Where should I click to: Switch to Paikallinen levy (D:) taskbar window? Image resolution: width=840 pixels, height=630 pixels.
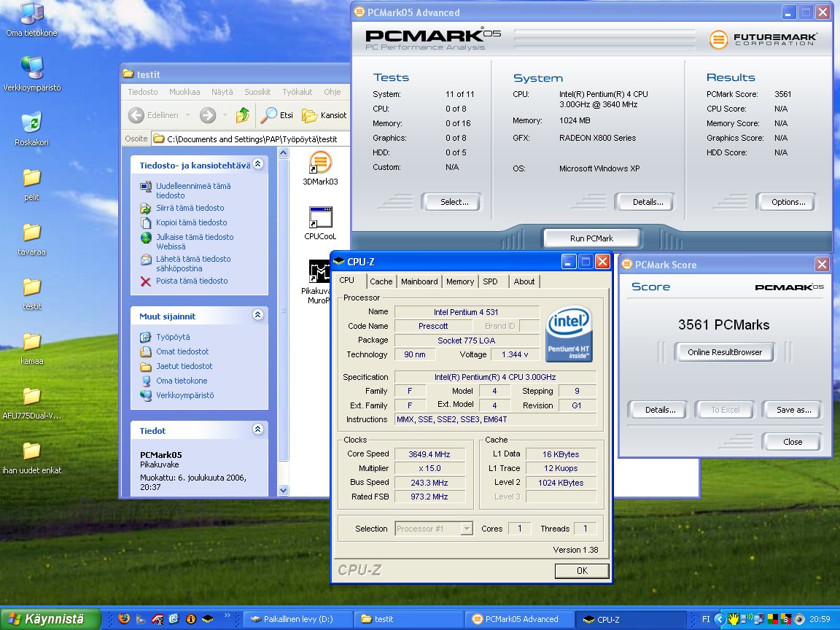[297, 619]
